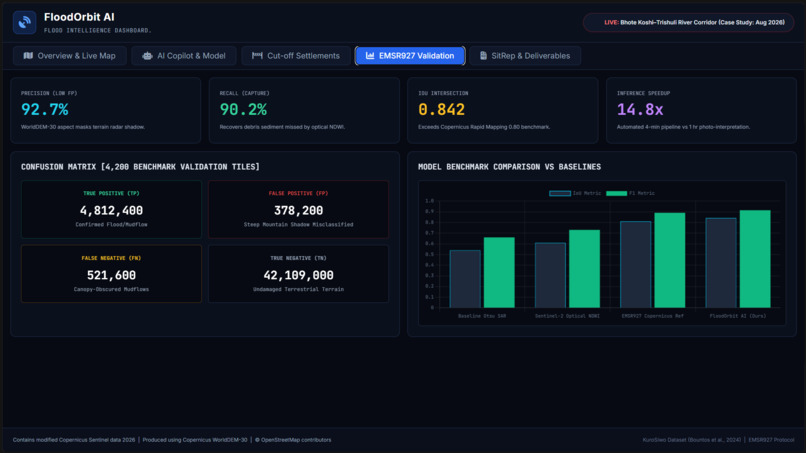Click EMSR927 Protocol footer text
This screenshot has height=453, width=806.
(771, 440)
